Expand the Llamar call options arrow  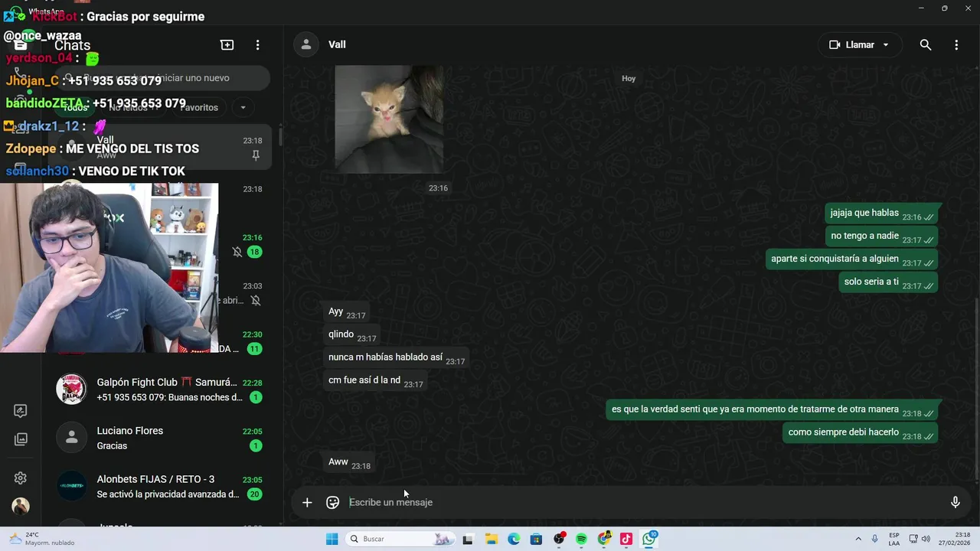[886, 45]
